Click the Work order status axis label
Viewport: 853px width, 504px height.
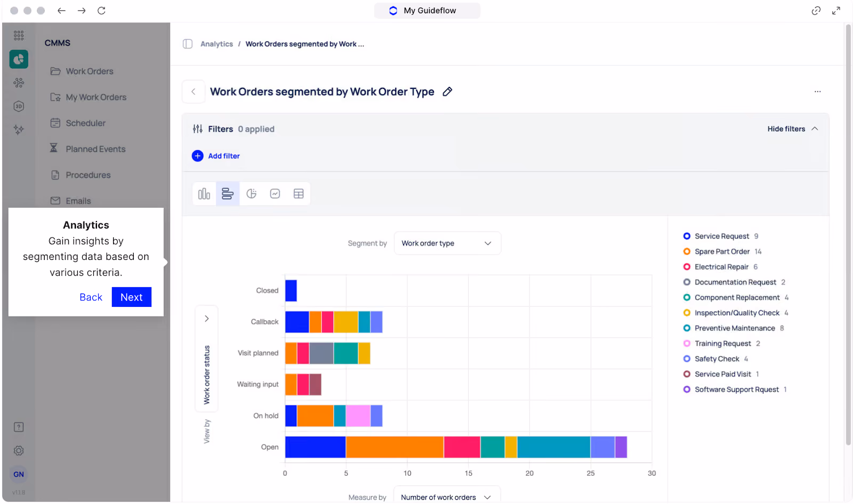click(207, 375)
